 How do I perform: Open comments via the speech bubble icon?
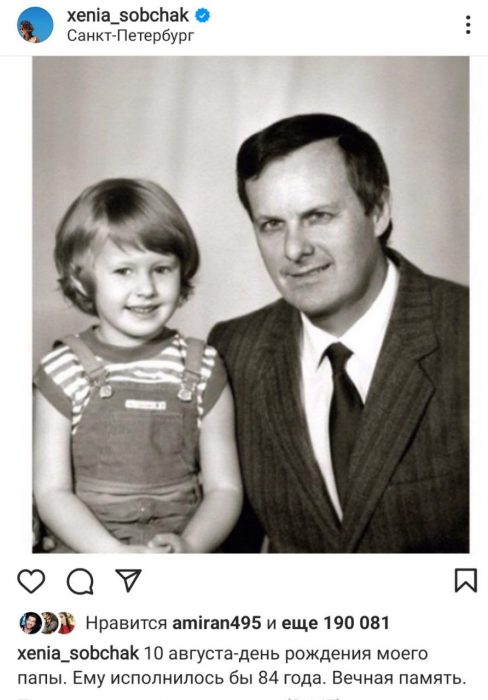80,581
